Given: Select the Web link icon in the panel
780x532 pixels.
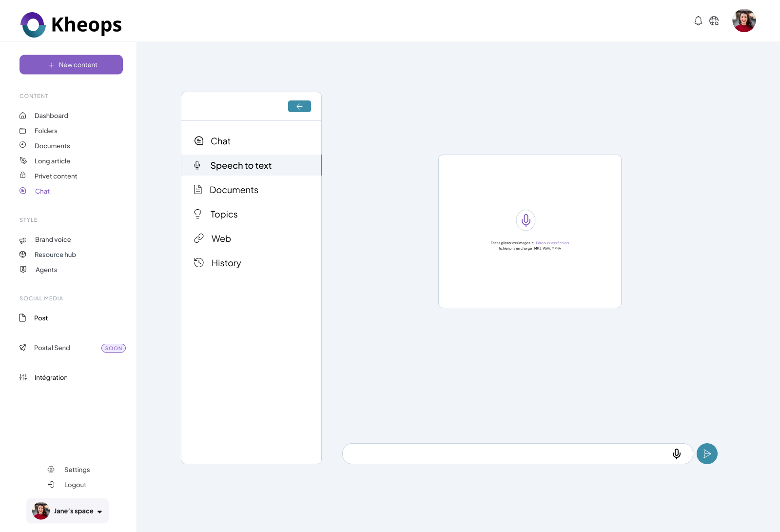Looking at the screenshot, I should 198,238.
